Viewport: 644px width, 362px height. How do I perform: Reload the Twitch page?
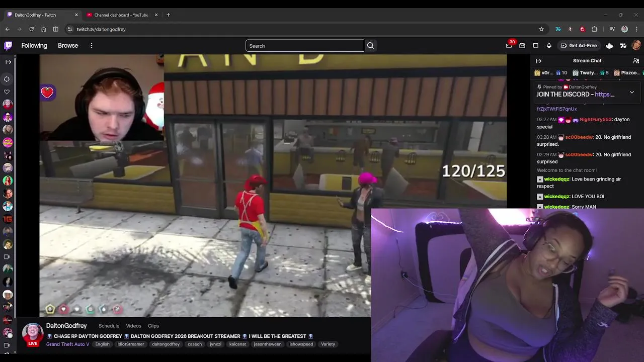(x=31, y=29)
